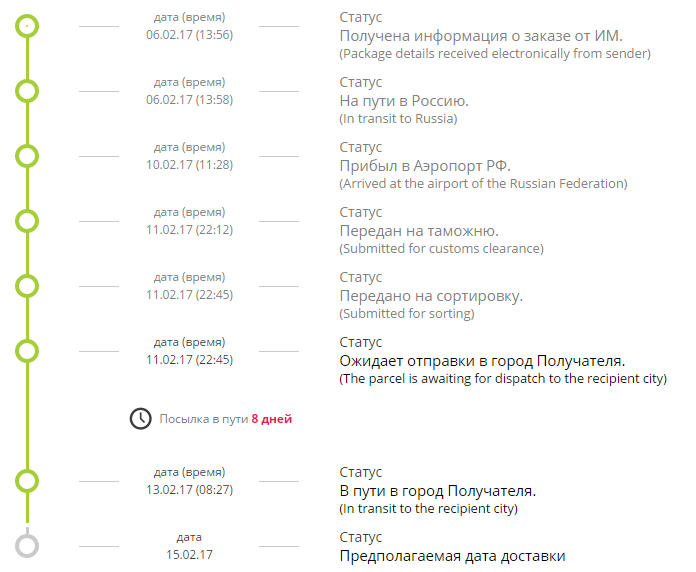The height and width of the screenshot is (572, 696).
Task: Select the timeline circle for 'На пути в Россию'
Action: coord(28,91)
